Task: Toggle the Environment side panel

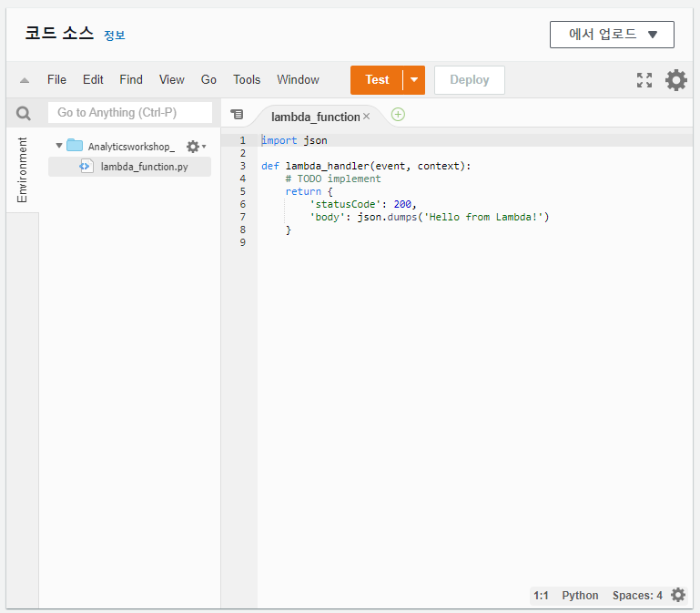Action: click(23, 169)
